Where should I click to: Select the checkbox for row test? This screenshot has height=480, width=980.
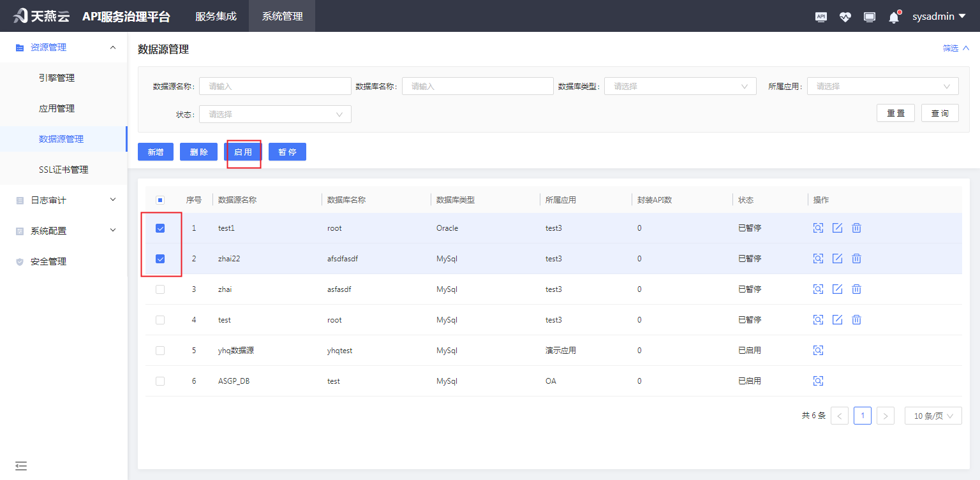click(160, 319)
